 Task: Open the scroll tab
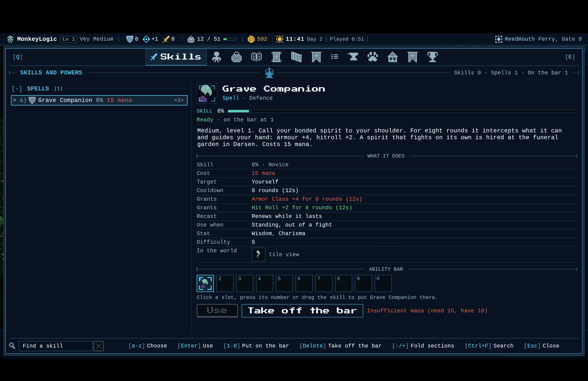coord(276,57)
